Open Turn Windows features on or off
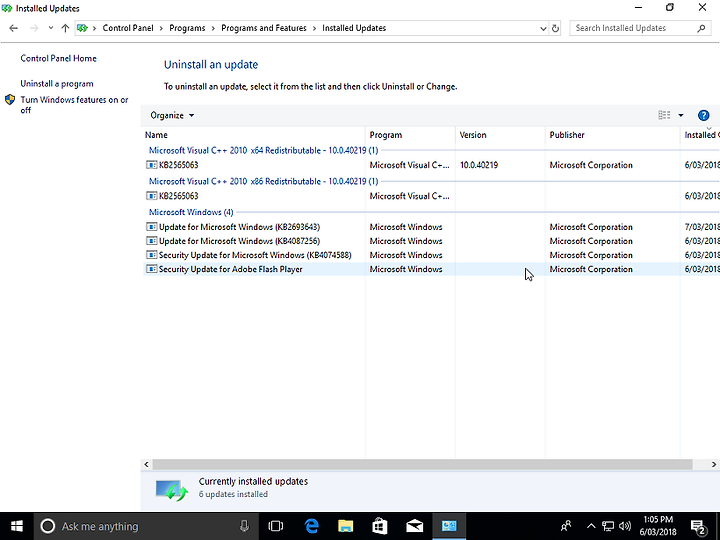This screenshot has width=720, height=540. (x=74, y=105)
